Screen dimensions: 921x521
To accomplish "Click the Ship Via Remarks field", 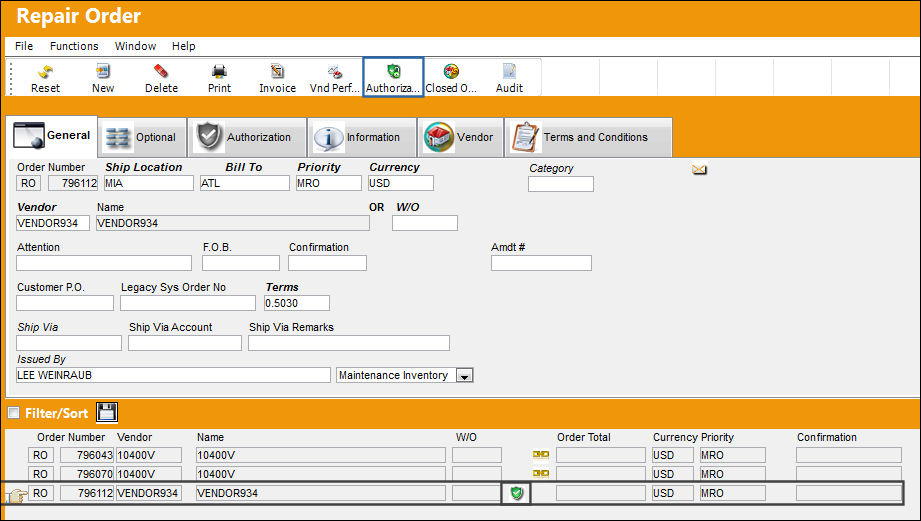I will pos(349,343).
